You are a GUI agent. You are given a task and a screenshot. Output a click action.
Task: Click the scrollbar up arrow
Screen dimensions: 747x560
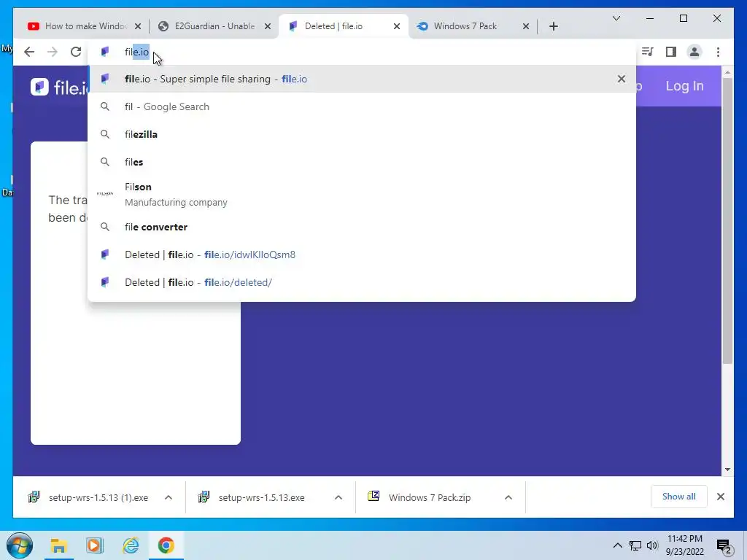pyautogui.click(x=727, y=72)
